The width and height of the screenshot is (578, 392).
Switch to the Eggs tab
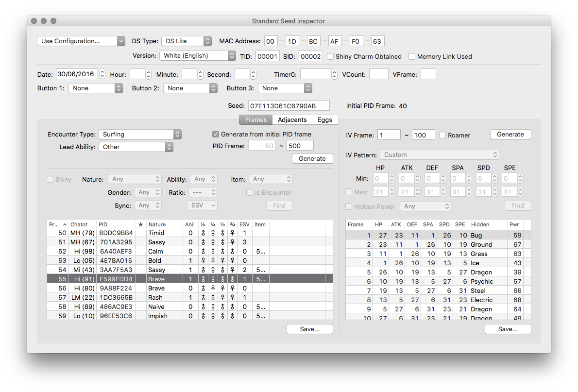pyautogui.click(x=325, y=120)
